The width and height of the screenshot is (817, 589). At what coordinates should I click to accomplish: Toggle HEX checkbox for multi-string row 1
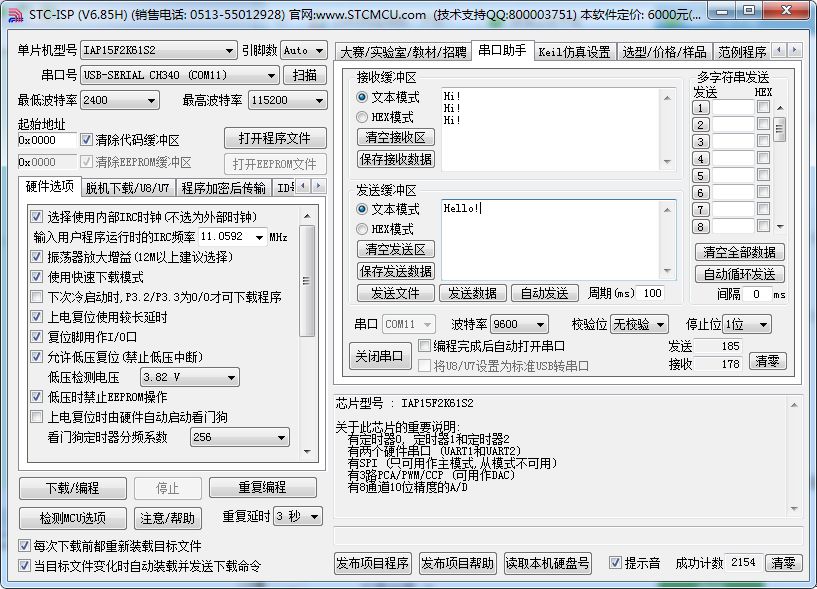(763, 107)
